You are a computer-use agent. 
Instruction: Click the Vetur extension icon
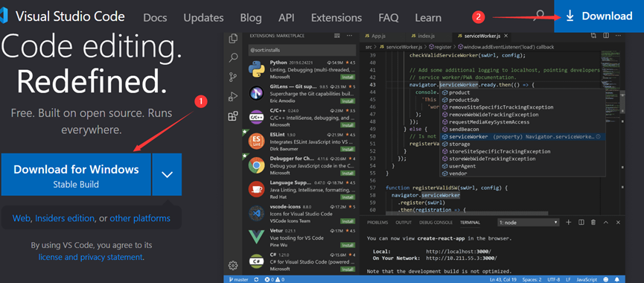[x=256, y=237]
